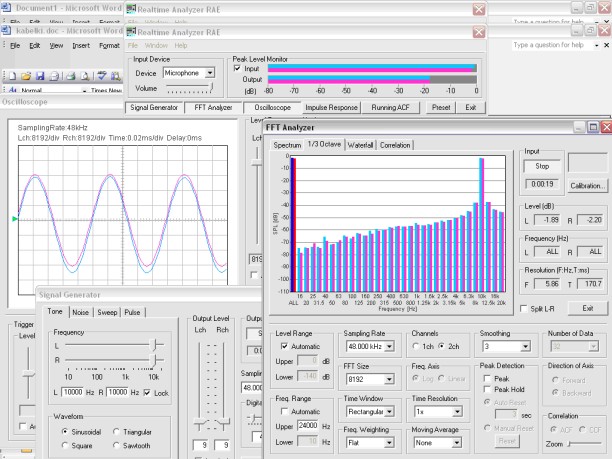This screenshot has height=459, width=612.
Task: Open Time Window Rectangular dropdown
Action: tap(389, 411)
